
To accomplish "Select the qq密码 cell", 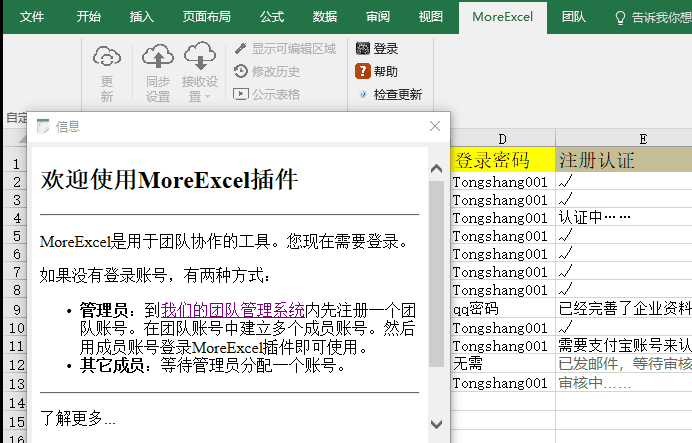I will click(503, 308).
